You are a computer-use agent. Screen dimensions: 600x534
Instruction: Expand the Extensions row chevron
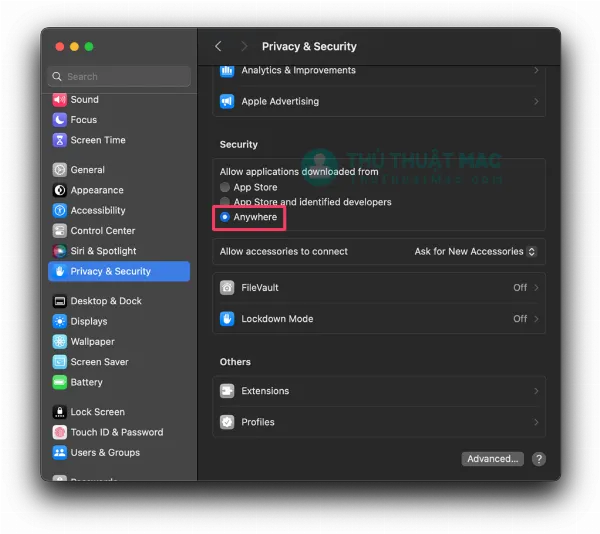(536, 391)
